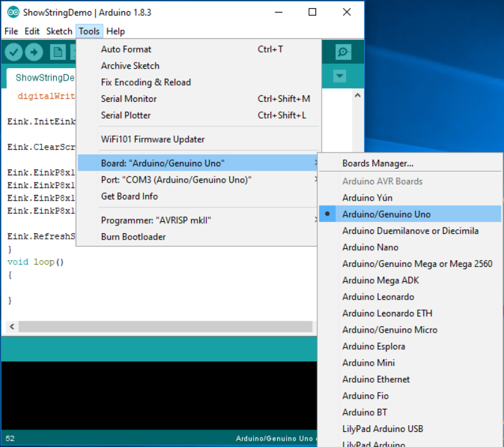Click the Arduino logo in title bar
The image size is (504, 447).
click(x=13, y=13)
